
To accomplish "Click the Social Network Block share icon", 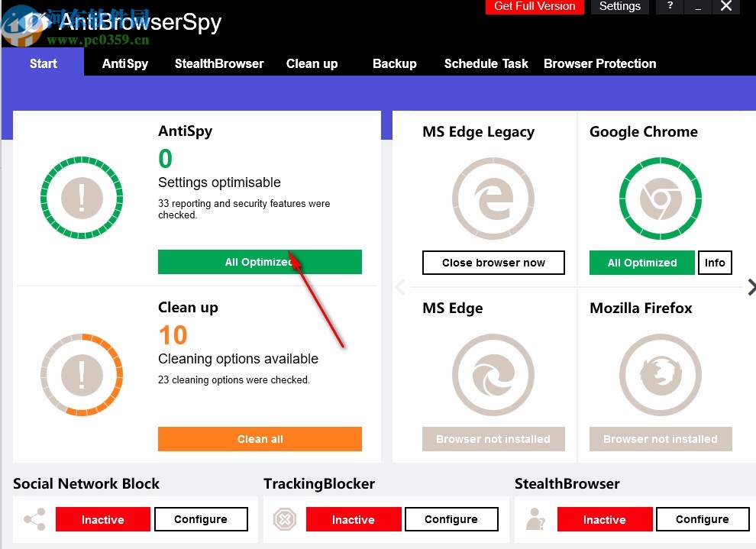I will pos(34,519).
